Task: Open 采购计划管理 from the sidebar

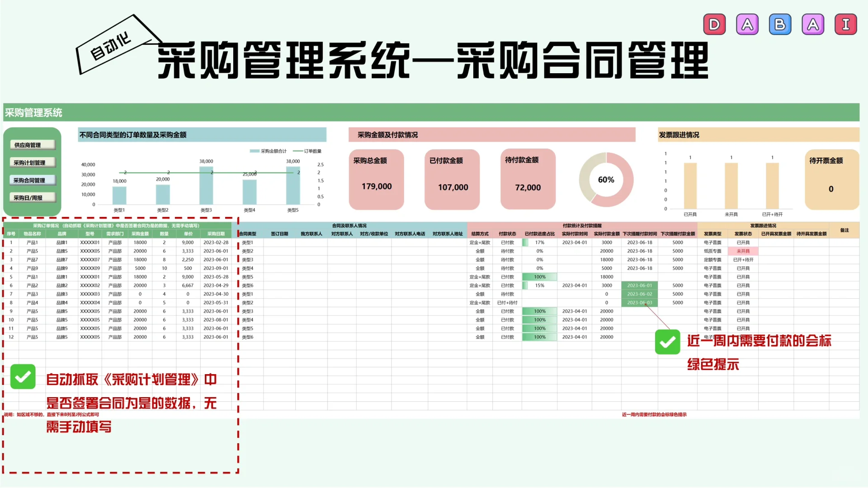Action: [32, 162]
